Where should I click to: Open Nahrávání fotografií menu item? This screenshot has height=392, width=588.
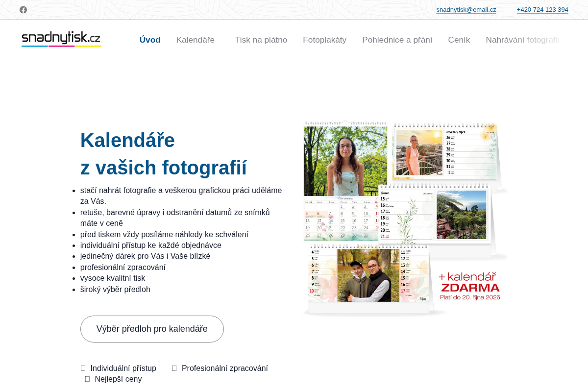pyautogui.click(x=522, y=40)
